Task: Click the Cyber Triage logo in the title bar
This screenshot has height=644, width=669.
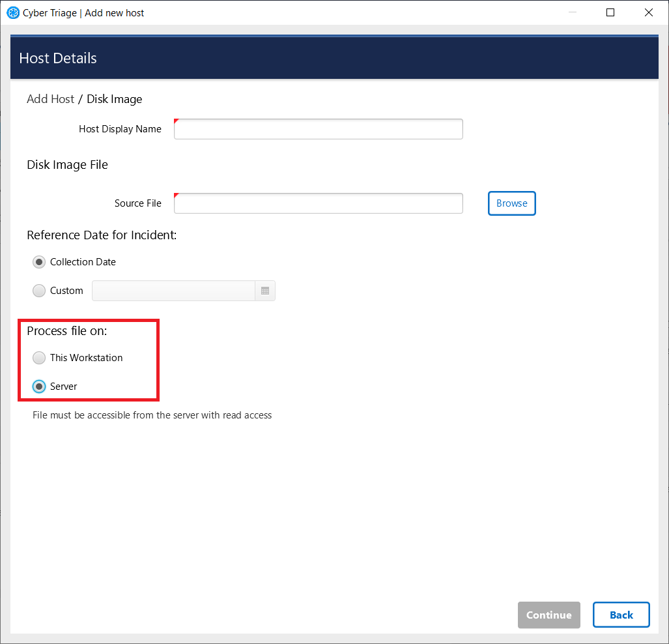Action: pos(13,12)
